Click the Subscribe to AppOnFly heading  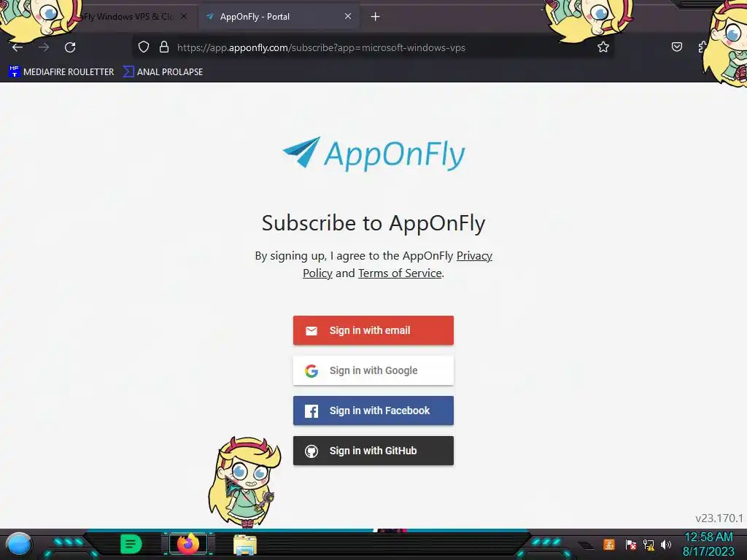(x=373, y=223)
